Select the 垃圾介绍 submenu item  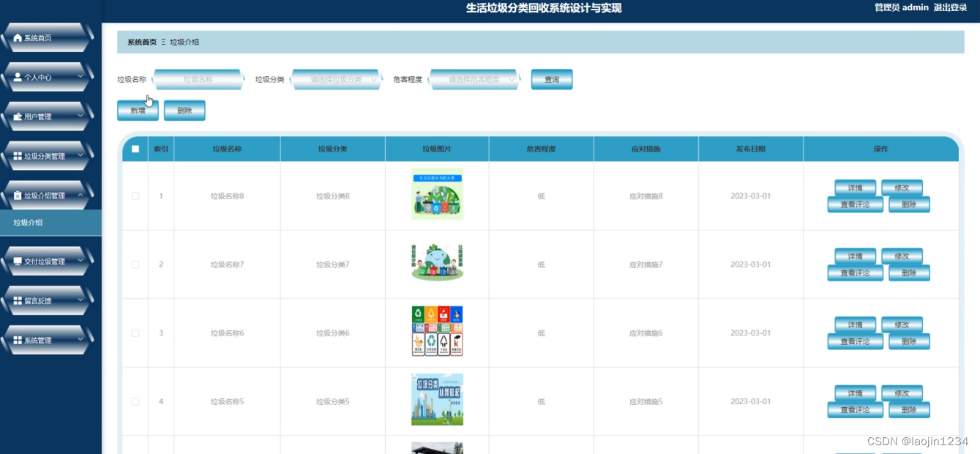(27, 221)
